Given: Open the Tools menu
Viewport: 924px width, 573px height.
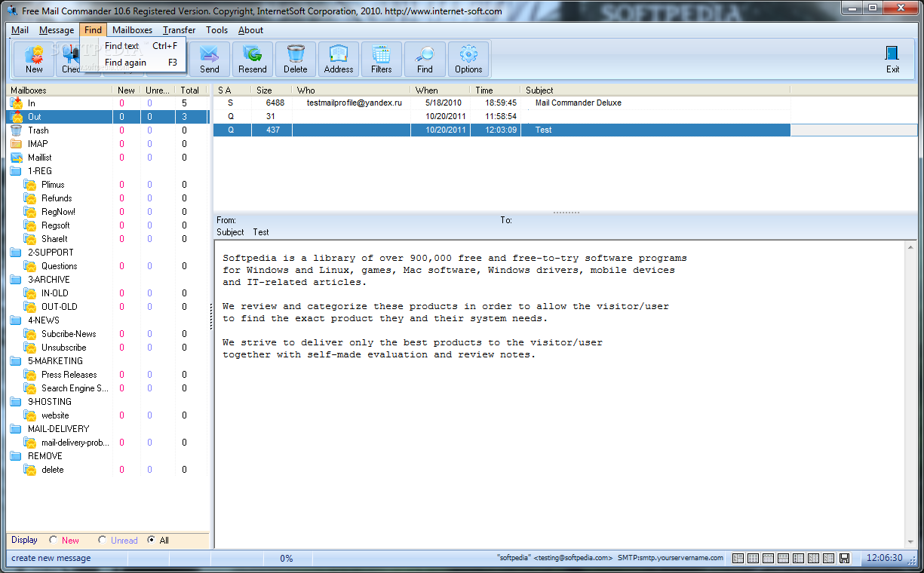Looking at the screenshot, I should [x=216, y=30].
